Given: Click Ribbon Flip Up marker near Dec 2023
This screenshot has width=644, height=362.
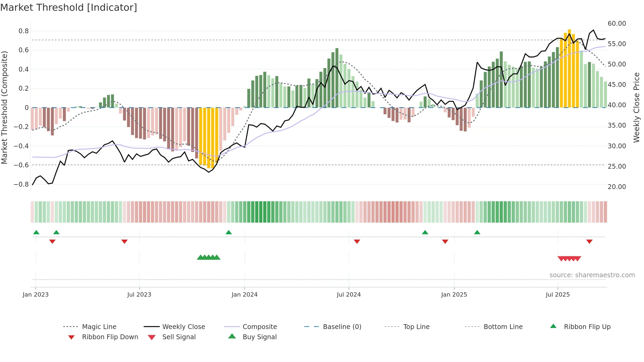Looking at the screenshot, I should click(229, 232).
